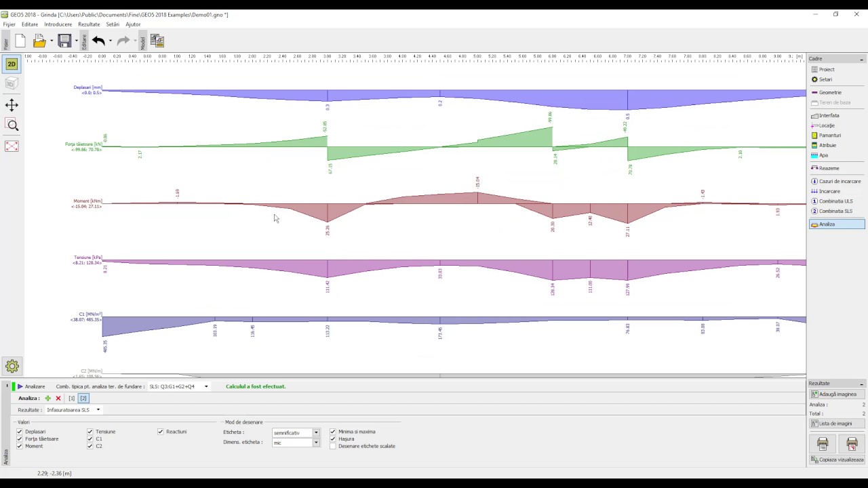Open the Apa frame
The height and width of the screenshot is (488, 868).
837,155
